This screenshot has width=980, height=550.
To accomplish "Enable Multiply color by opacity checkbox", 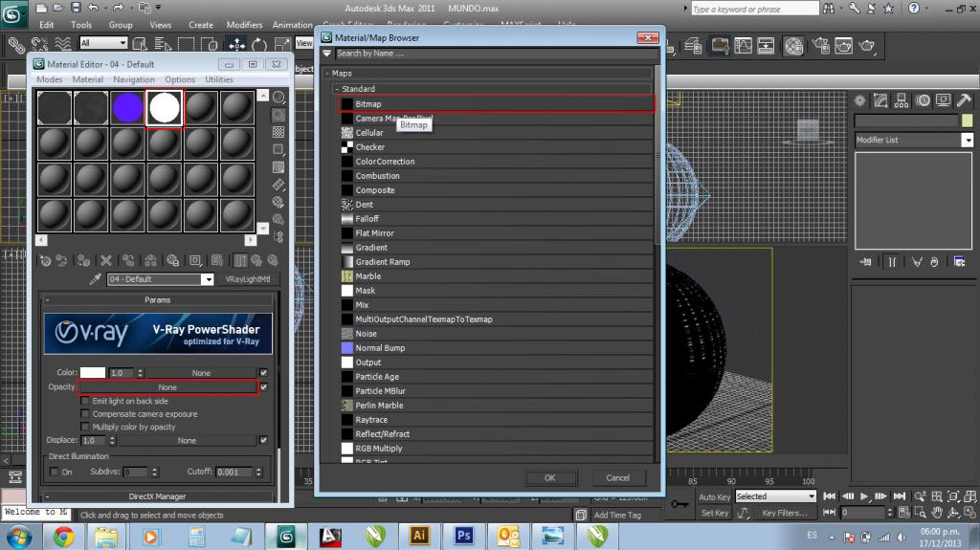I will coord(85,427).
